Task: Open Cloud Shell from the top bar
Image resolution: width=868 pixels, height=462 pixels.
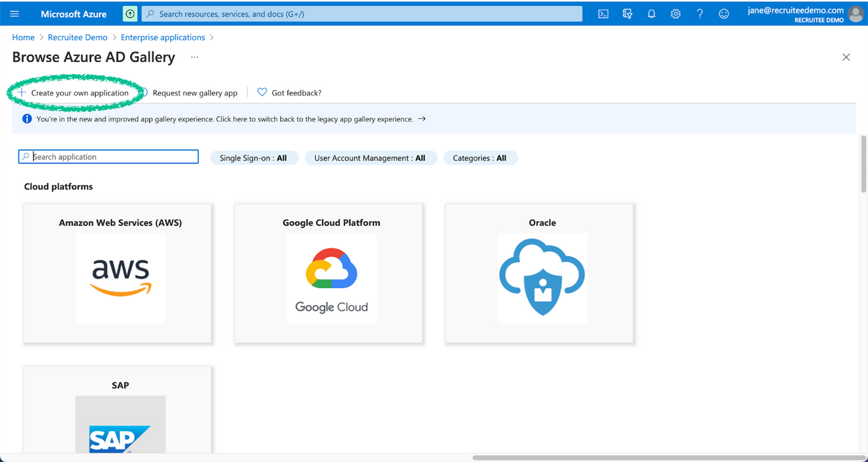Action: click(603, 13)
